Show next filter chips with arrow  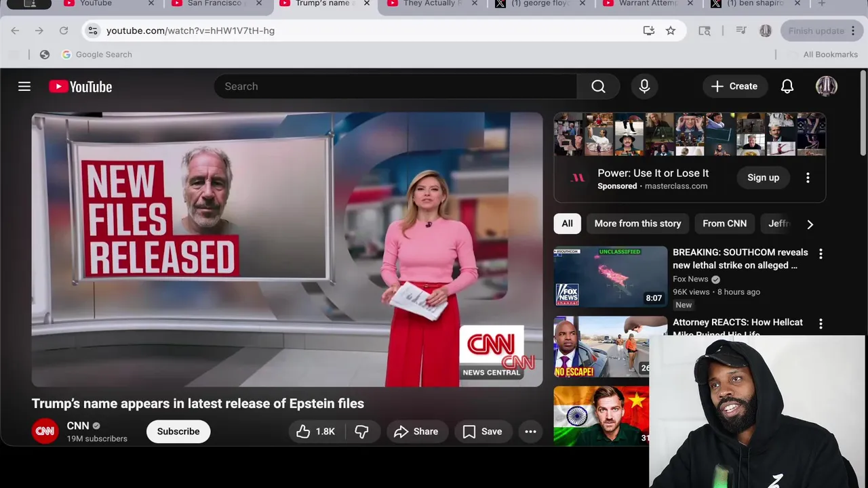pyautogui.click(x=810, y=224)
